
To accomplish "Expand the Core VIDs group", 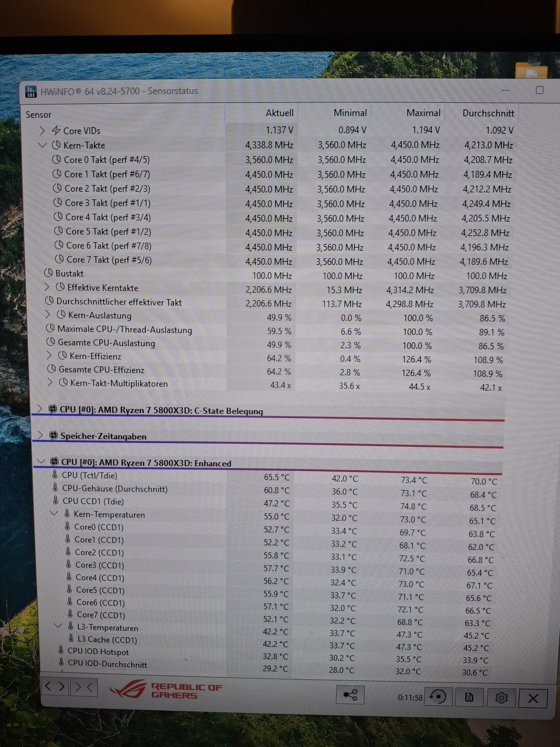I will coord(42,130).
